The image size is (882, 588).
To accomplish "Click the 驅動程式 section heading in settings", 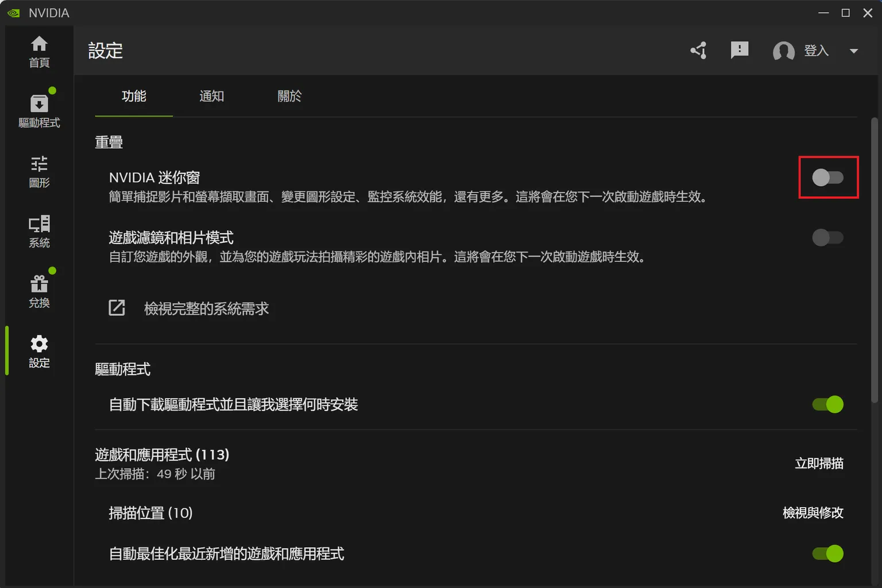I will [x=123, y=369].
